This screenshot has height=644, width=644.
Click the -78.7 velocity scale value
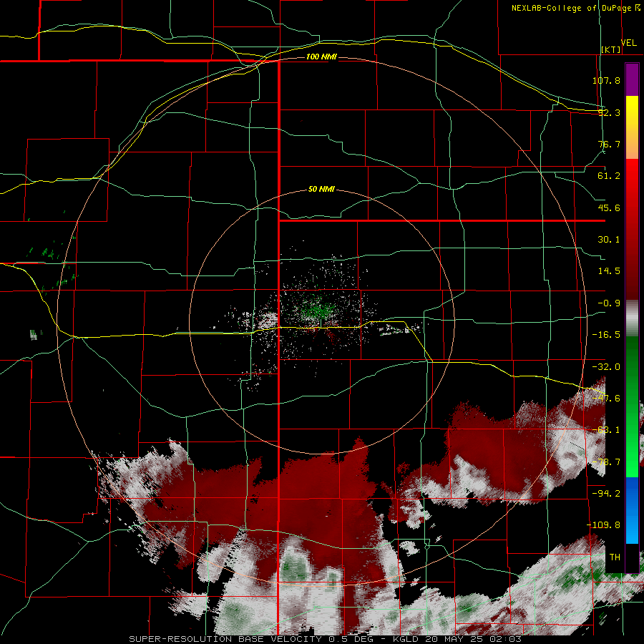click(606, 462)
